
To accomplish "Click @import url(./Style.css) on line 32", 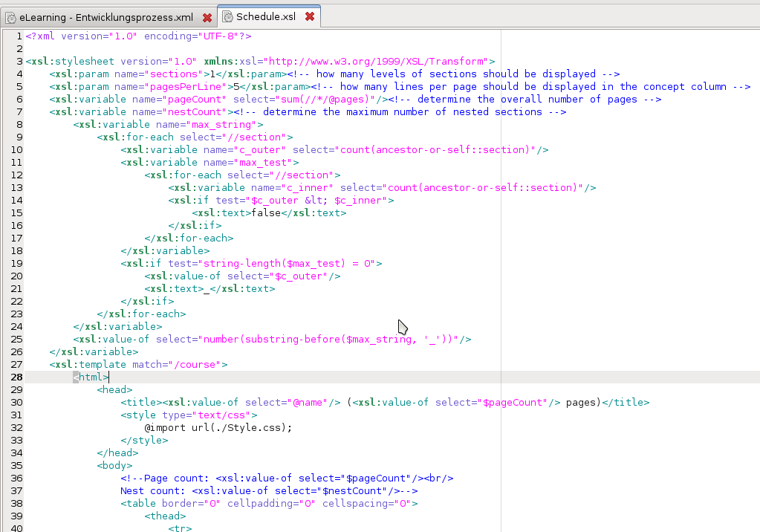I will click(x=218, y=427).
